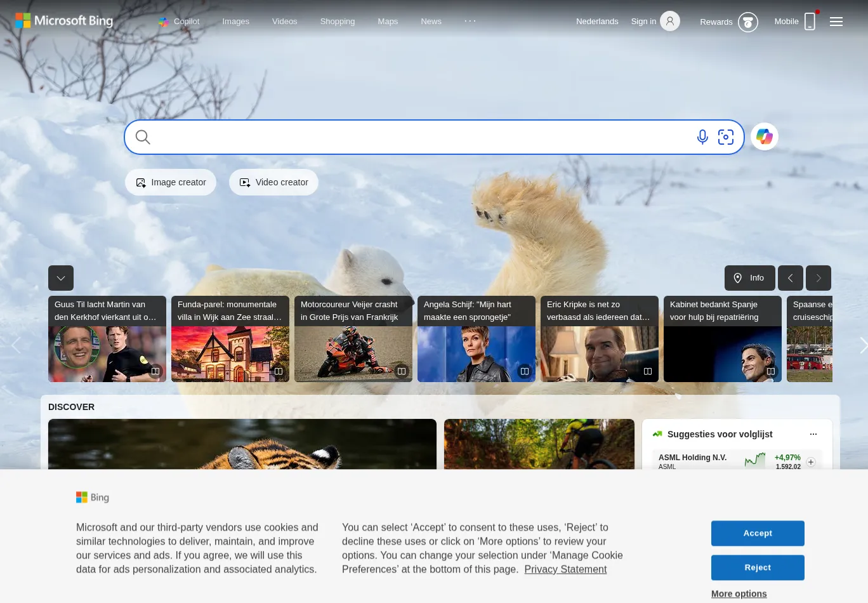Open the News tab

431,22
